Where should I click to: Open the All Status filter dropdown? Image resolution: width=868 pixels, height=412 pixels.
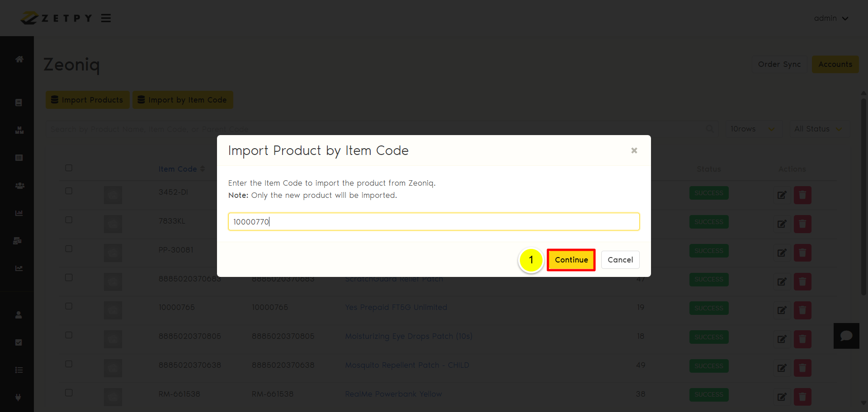[x=819, y=129]
